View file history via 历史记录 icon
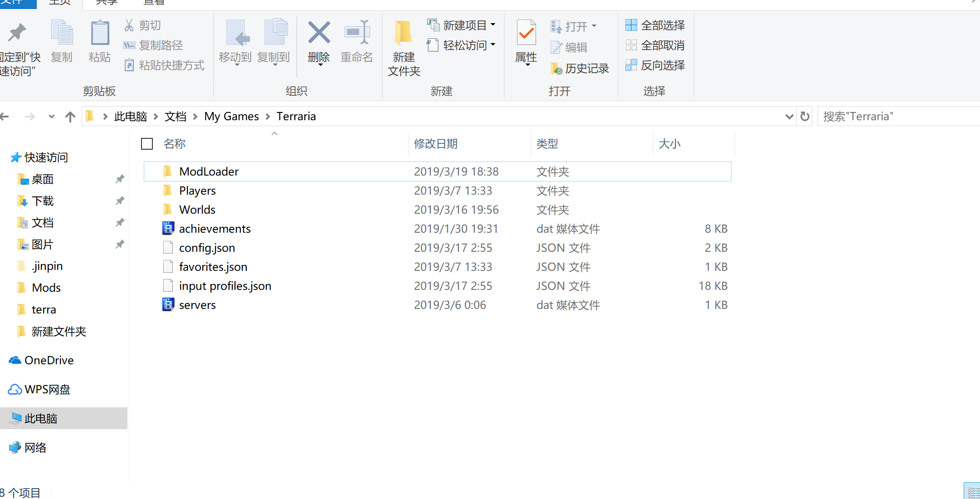Viewport: 980px width, 499px height. pyautogui.click(x=580, y=68)
